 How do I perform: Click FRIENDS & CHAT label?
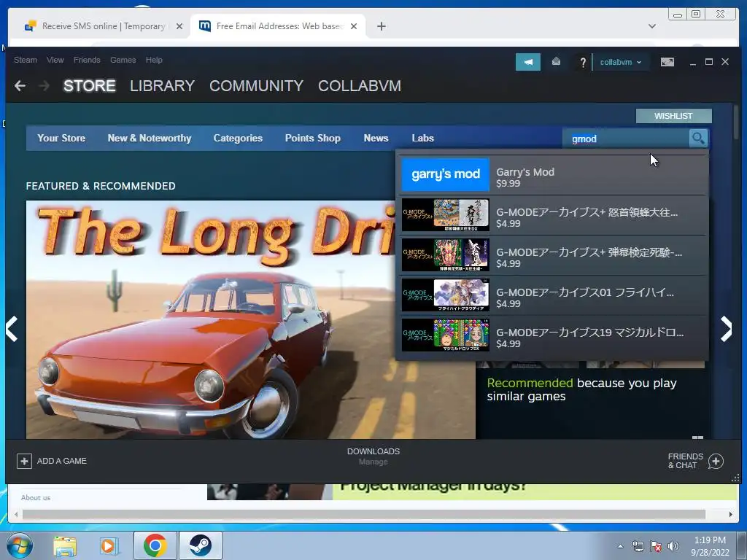point(686,461)
